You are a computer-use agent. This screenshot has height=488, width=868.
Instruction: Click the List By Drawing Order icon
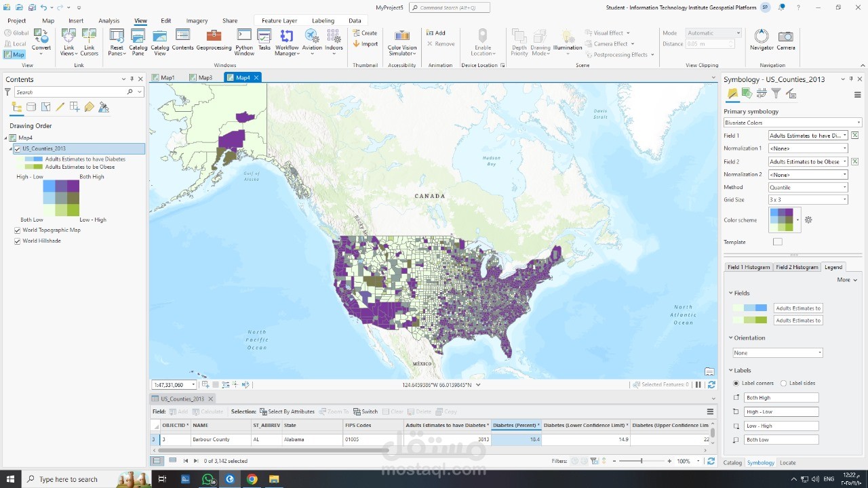click(17, 107)
